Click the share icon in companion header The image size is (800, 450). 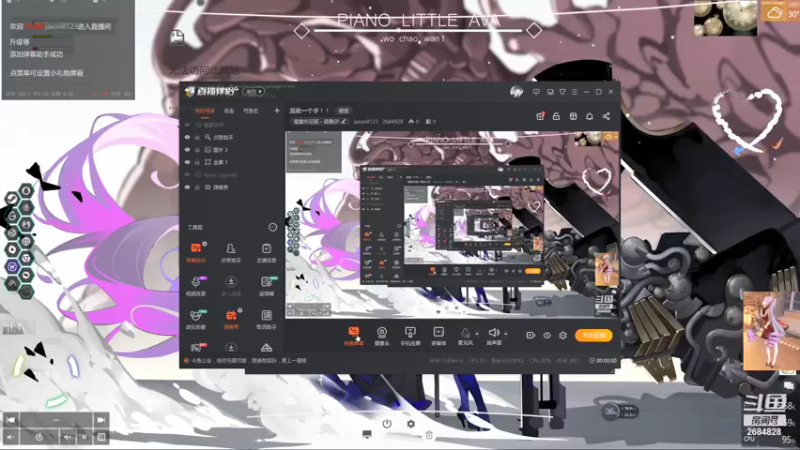(x=606, y=116)
